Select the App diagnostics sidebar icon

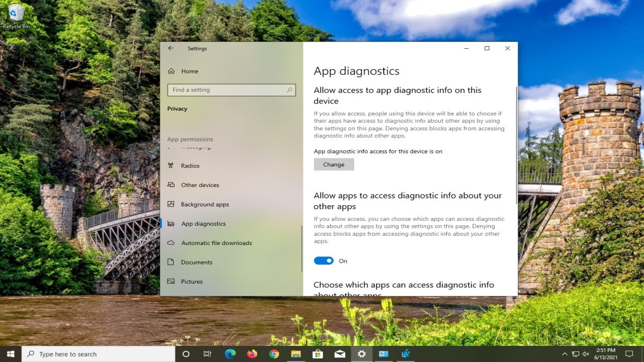coord(171,224)
